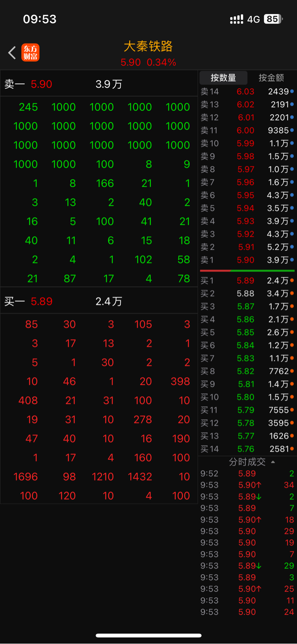The image size is (297, 644).
Task: Tap the back arrow icon
Action: coord(12,53)
